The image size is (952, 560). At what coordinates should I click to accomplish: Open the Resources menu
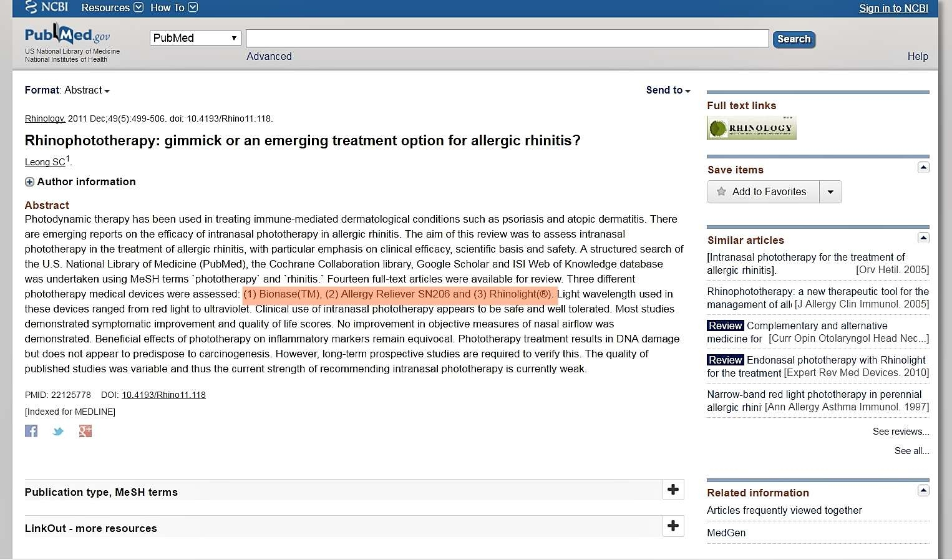112,7
